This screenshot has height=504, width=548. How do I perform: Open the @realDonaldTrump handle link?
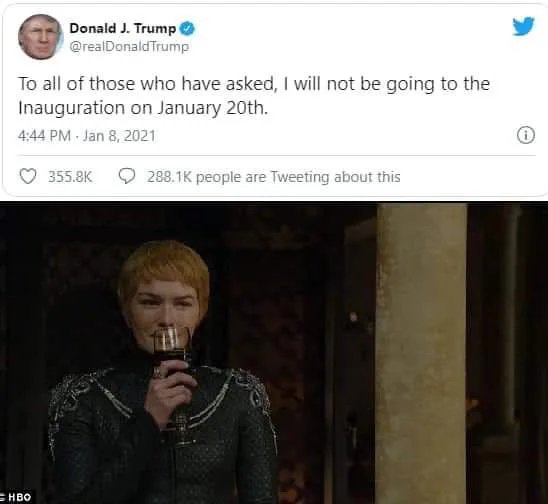tap(130, 46)
